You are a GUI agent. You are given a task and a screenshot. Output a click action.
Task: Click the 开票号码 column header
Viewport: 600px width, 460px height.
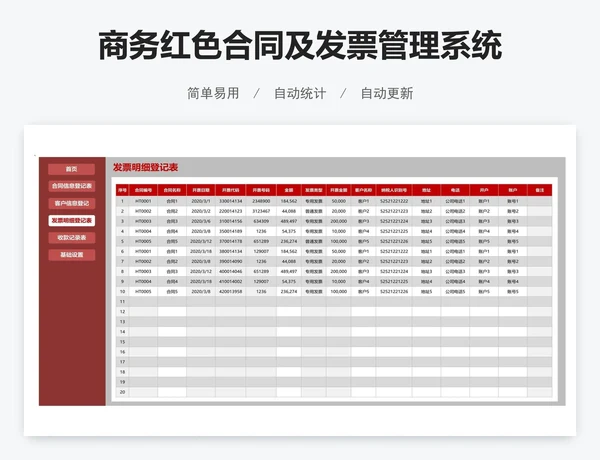(261, 190)
